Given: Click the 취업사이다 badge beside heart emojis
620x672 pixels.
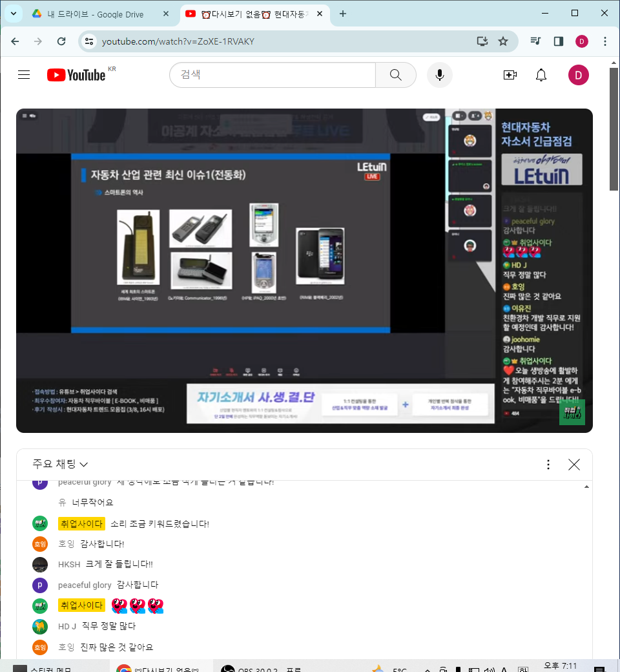Looking at the screenshot, I should click(81, 605).
